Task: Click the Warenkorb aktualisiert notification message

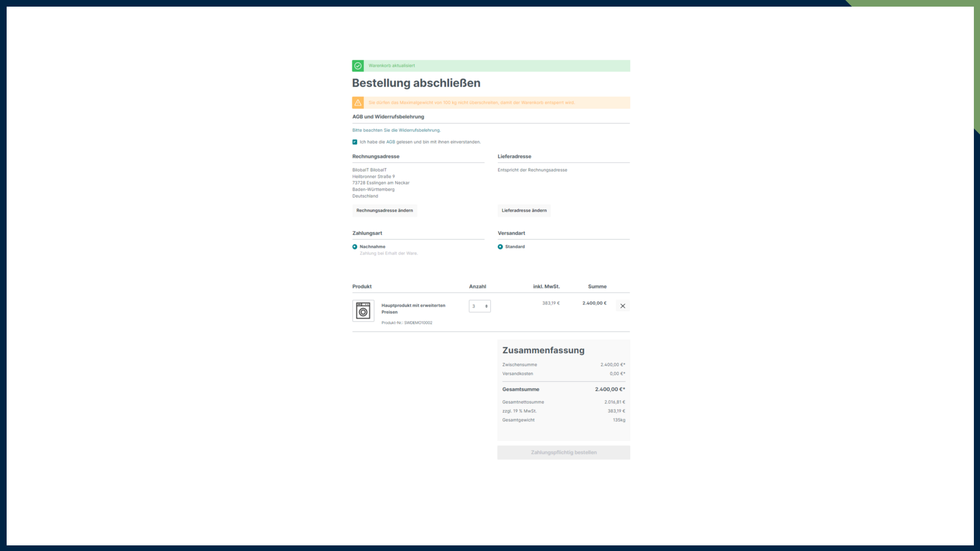Action: click(391, 66)
